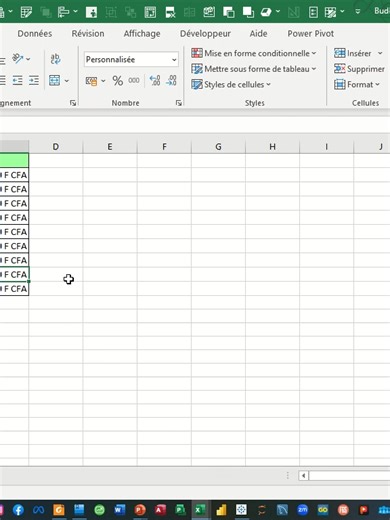The width and height of the screenshot is (390, 520).
Task: Click the horizontal scrollbar left arrow
Action: click(x=303, y=476)
